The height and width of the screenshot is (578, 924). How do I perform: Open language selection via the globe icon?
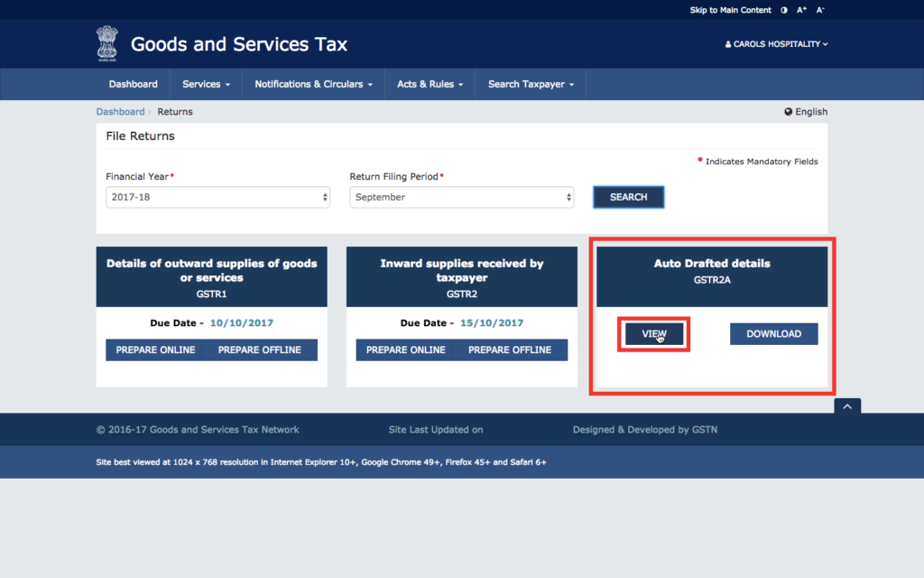[x=788, y=111]
